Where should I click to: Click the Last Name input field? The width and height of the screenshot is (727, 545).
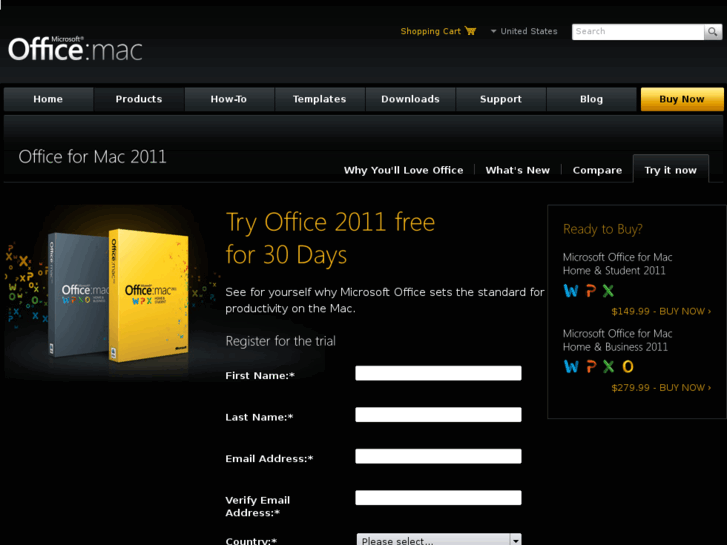pyautogui.click(x=438, y=415)
